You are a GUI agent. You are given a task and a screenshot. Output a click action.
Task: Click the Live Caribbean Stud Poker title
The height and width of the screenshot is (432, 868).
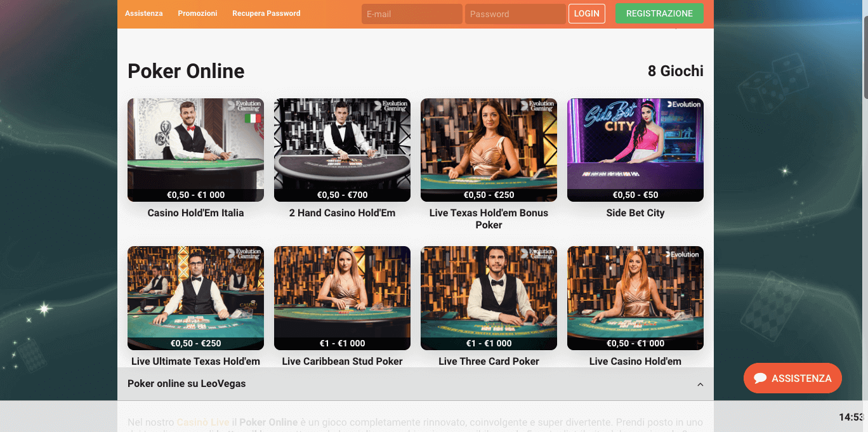tap(342, 361)
